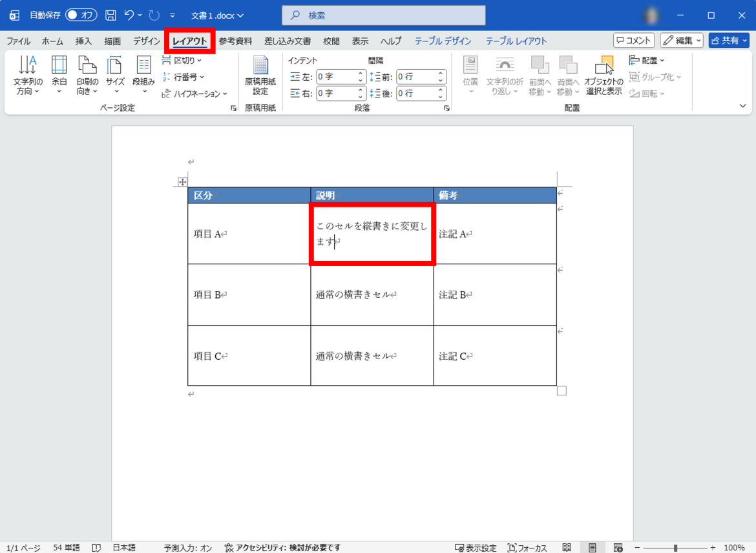756x553 pixels.
Task: Toggle the 自動保存 autosave switch
Action: point(81,15)
